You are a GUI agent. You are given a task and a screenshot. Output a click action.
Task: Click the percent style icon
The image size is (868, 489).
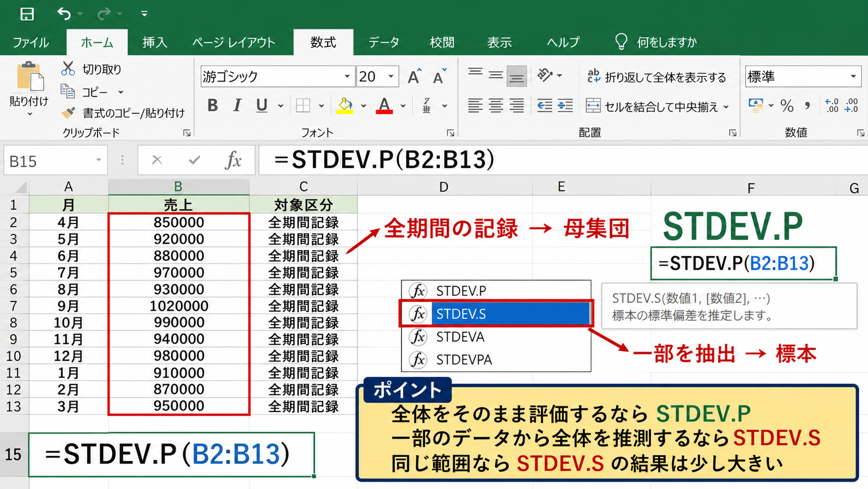click(787, 106)
